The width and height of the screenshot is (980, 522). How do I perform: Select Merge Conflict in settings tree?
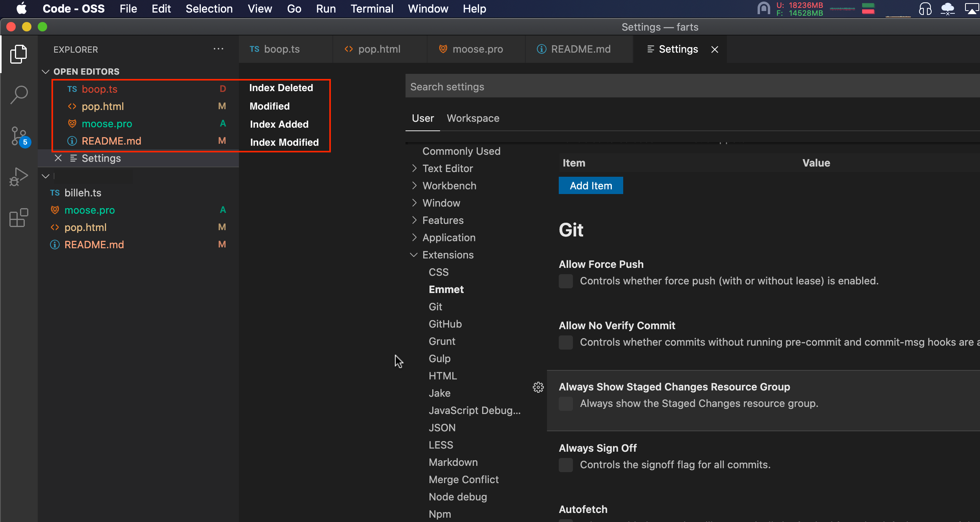(464, 480)
